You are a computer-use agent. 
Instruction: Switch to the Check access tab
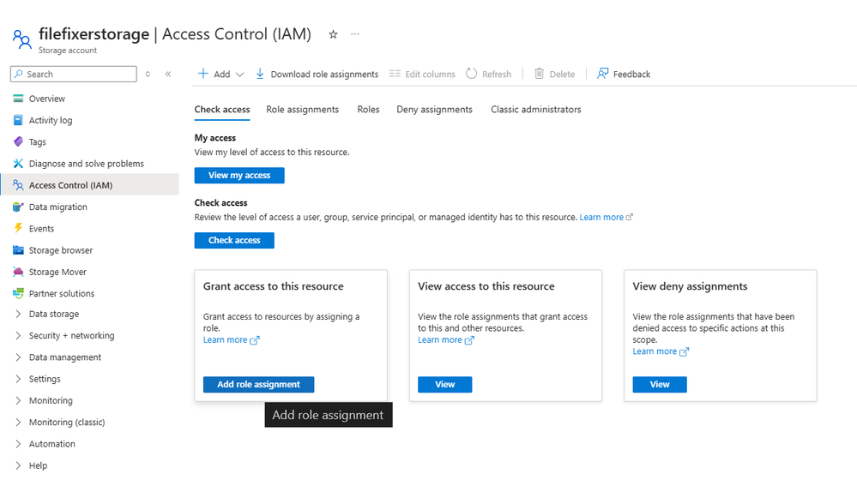click(222, 110)
